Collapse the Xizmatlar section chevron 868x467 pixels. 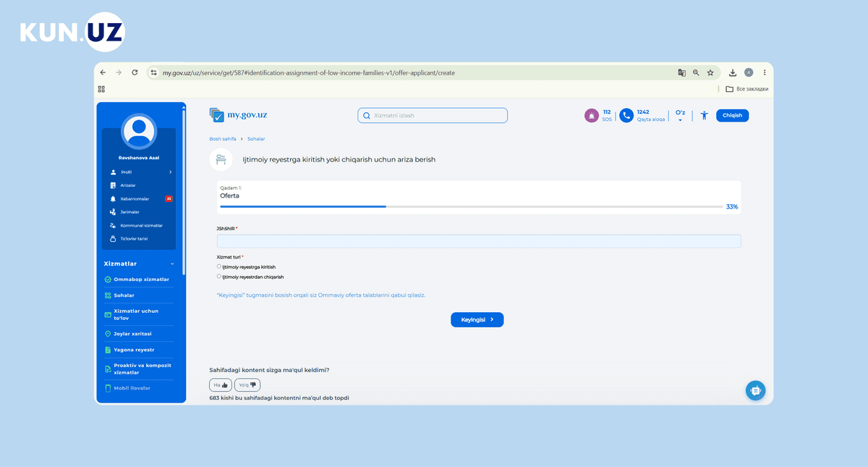click(x=172, y=264)
